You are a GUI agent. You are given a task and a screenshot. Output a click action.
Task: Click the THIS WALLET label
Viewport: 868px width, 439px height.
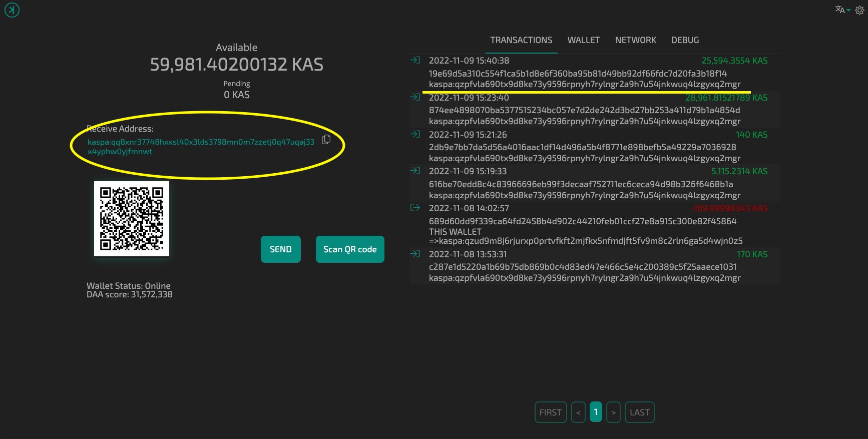click(455, 232)
